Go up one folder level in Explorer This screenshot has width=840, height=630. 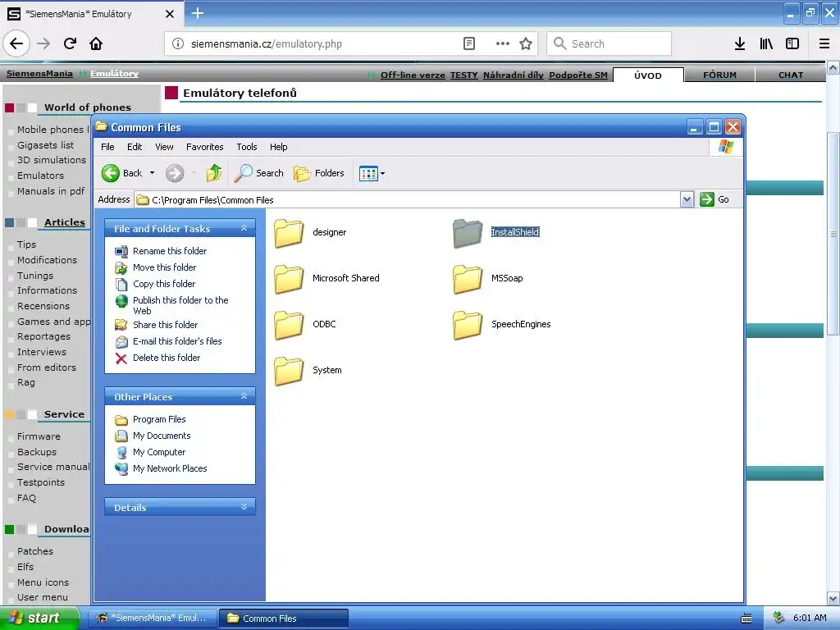(x=214, y=173)
